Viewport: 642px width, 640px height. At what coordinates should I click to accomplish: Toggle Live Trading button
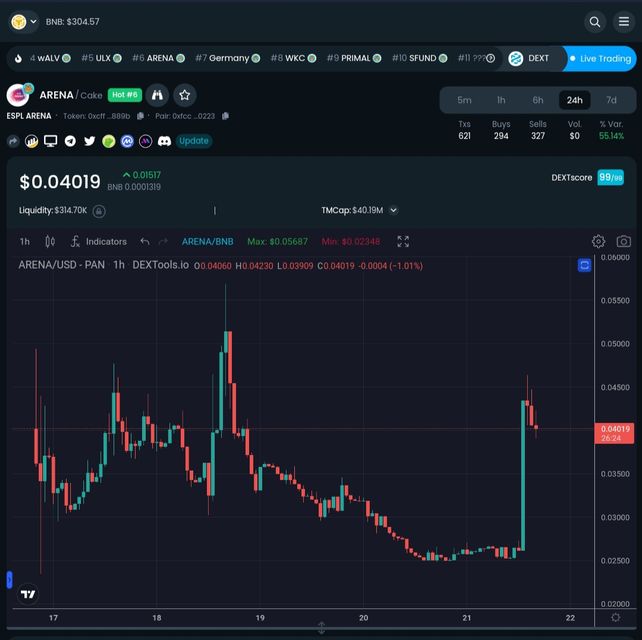(x=600, y=59)
